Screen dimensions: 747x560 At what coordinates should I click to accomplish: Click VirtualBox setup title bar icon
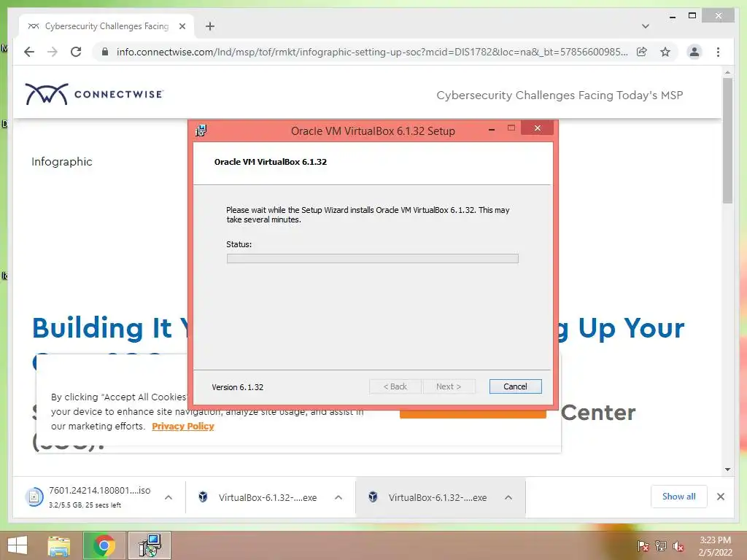(201, 131)
